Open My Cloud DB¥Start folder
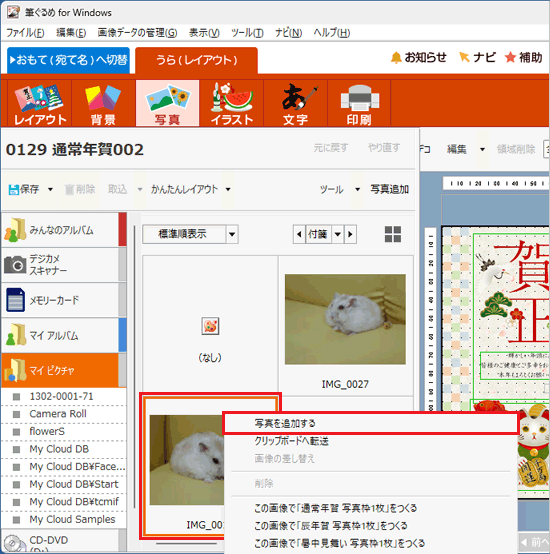 pyautogui.click(x=64, y=484)
